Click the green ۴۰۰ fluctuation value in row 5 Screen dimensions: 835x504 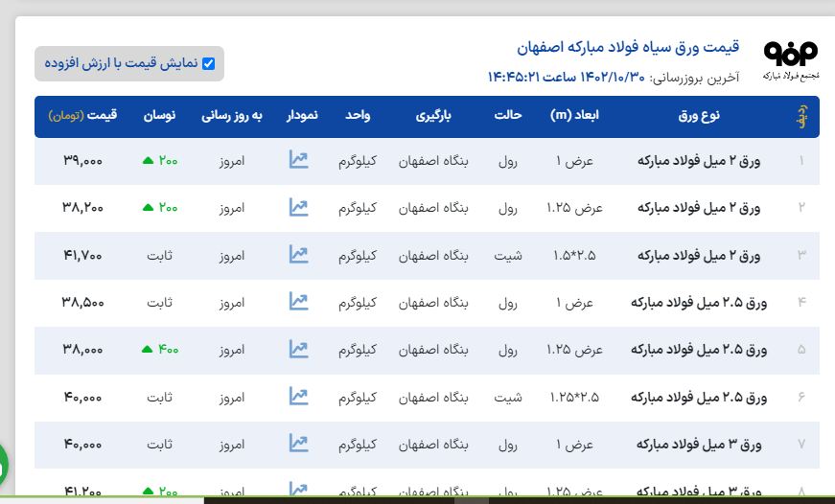(160, 350)
